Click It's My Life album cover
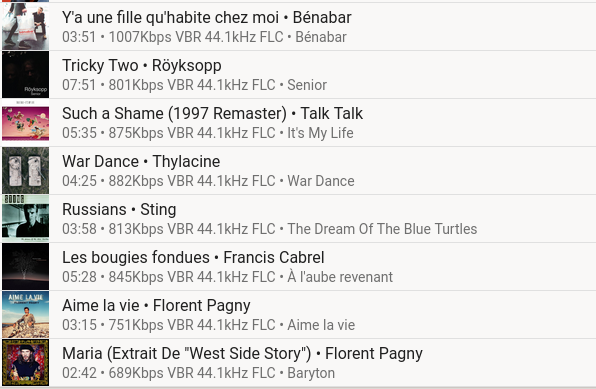 pos(25,122)
